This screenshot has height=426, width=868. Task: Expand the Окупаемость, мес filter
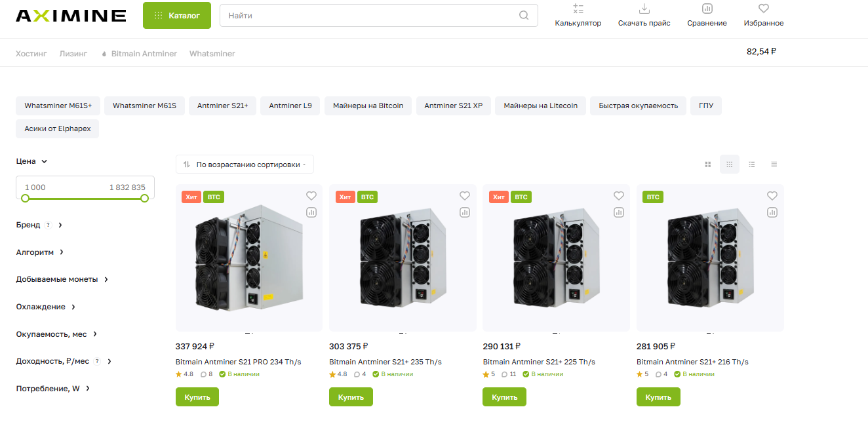point(56,334)
